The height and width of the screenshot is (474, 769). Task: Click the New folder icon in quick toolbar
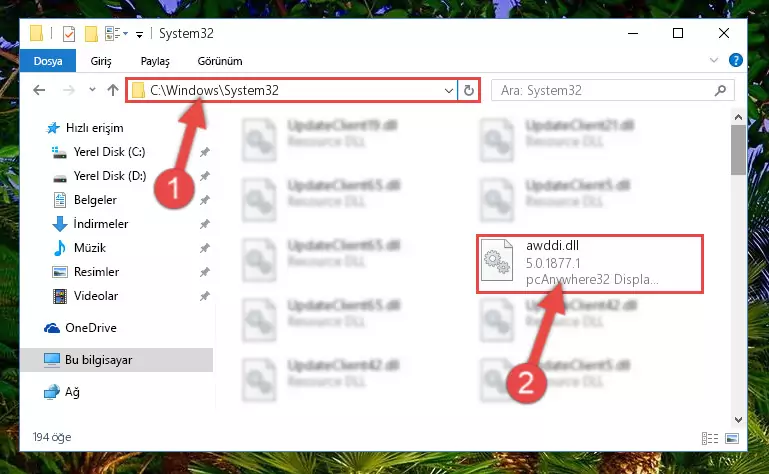pos(91,34)
